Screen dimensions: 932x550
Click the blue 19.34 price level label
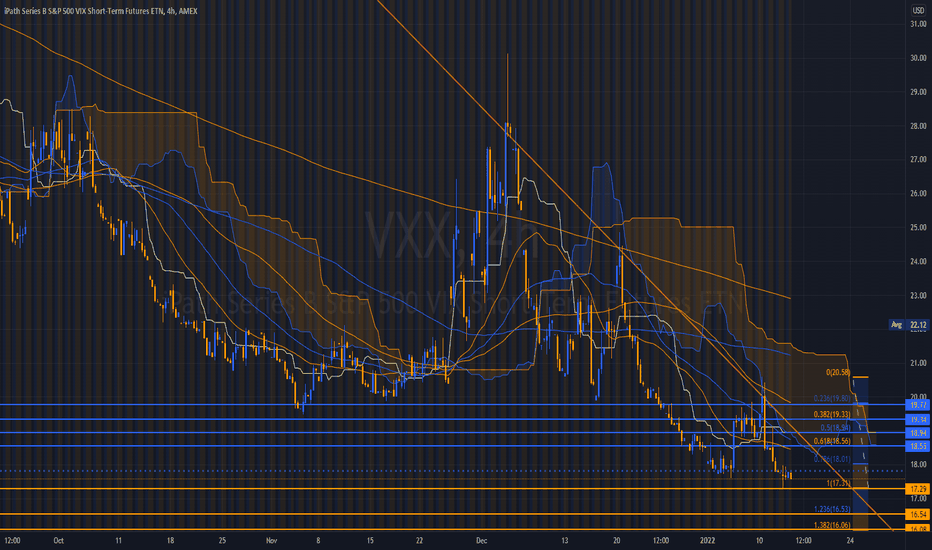click(918, 419)
